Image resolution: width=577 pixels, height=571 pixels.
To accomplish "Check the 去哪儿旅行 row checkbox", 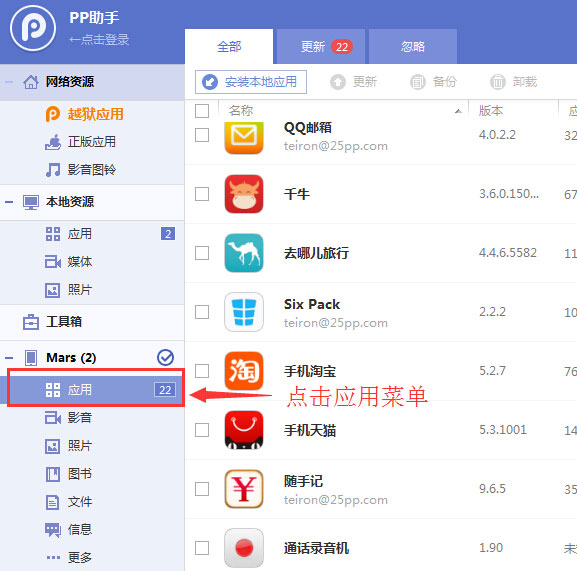I will tap(202, 253).
